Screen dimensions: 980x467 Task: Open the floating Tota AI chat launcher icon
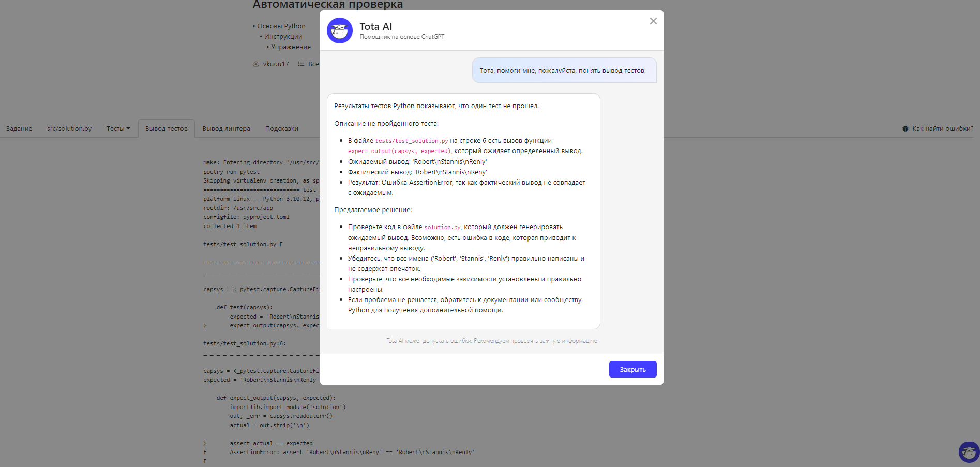tap(969, 452)
